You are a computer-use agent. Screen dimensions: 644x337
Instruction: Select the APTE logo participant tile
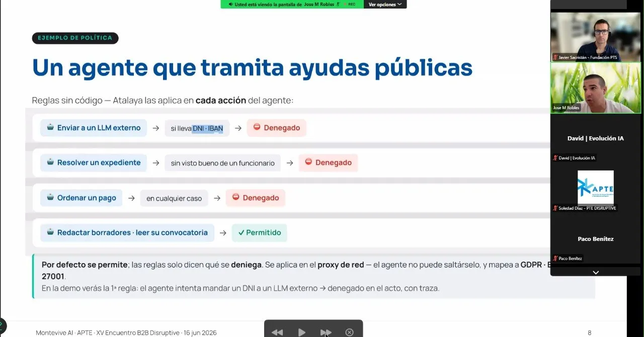pos(596,188)
